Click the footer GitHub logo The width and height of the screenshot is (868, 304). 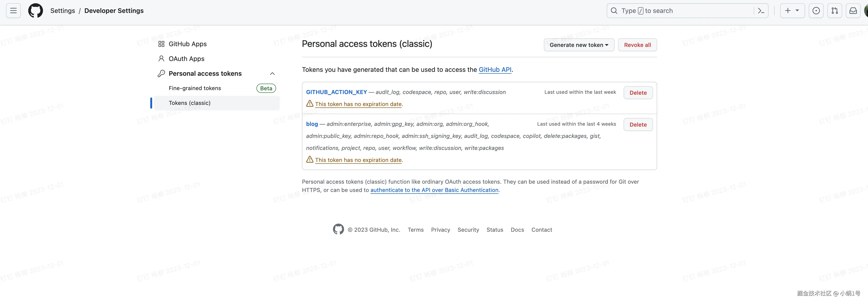(338, 229)
